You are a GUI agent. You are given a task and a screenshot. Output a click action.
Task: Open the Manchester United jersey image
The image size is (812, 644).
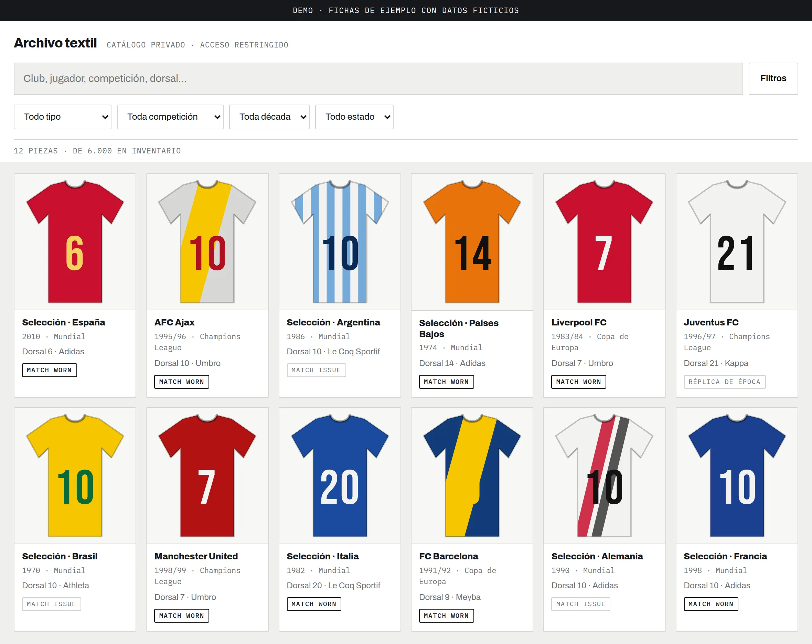(207, 476)
